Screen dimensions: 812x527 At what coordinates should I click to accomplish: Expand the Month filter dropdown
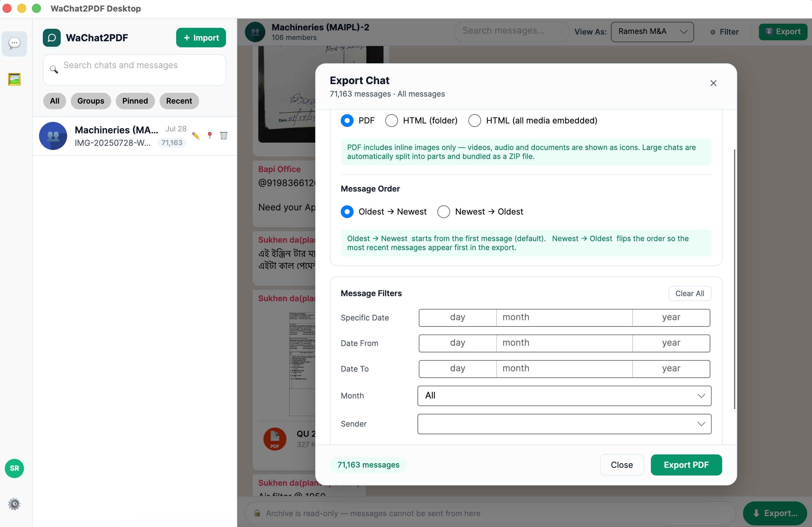click(564, 396)
